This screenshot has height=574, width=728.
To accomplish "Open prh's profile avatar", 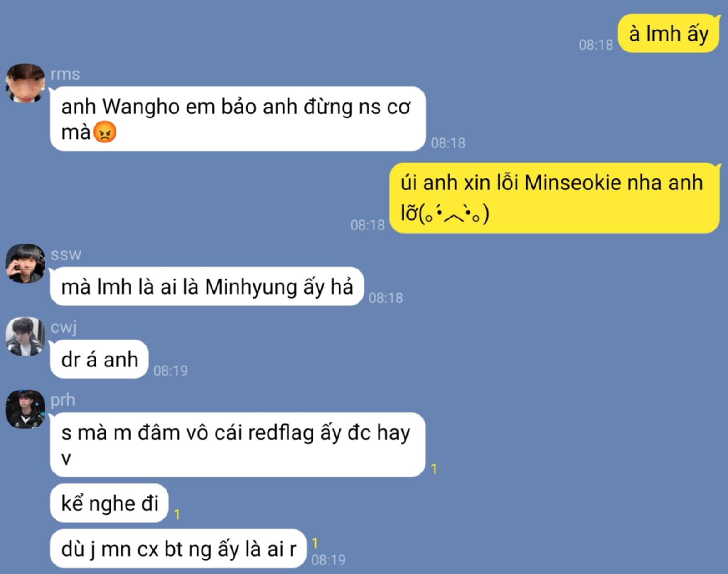I will [x=25, y=409].
